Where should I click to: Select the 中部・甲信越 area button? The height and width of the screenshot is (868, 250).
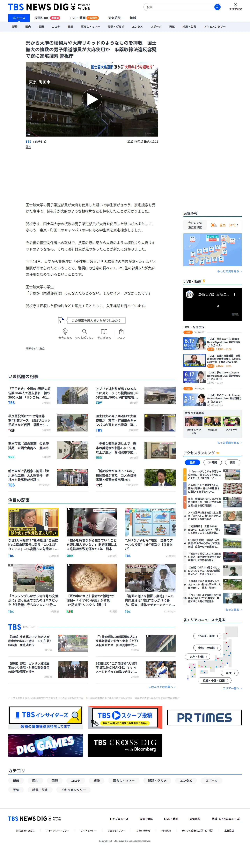click(208, 648)
